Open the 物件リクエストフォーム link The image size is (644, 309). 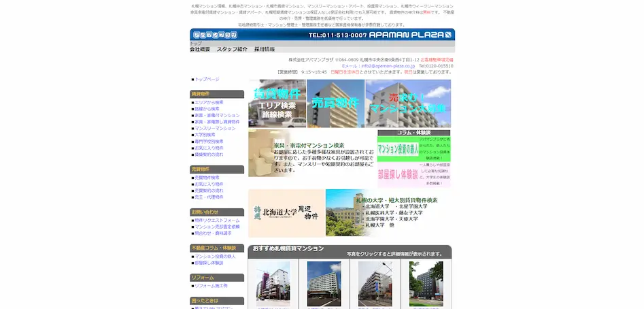(x=217, y=221)
